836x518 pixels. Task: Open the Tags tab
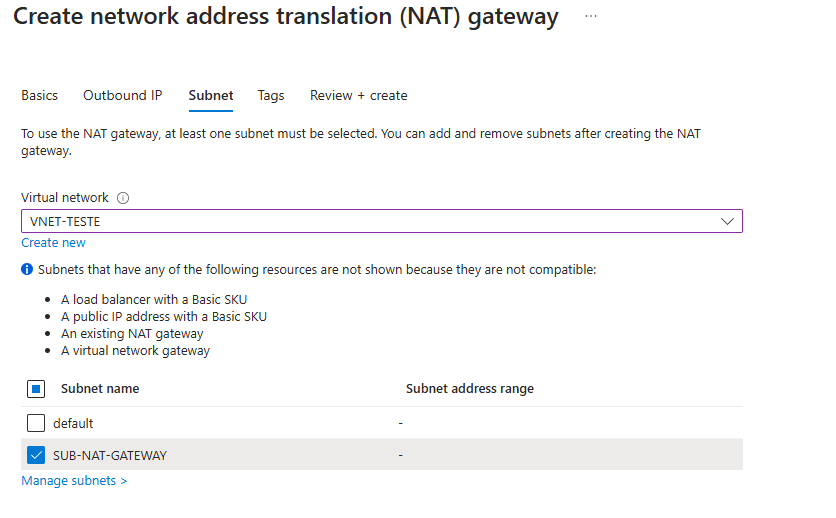pyautogui.click(x=271, y=96)
